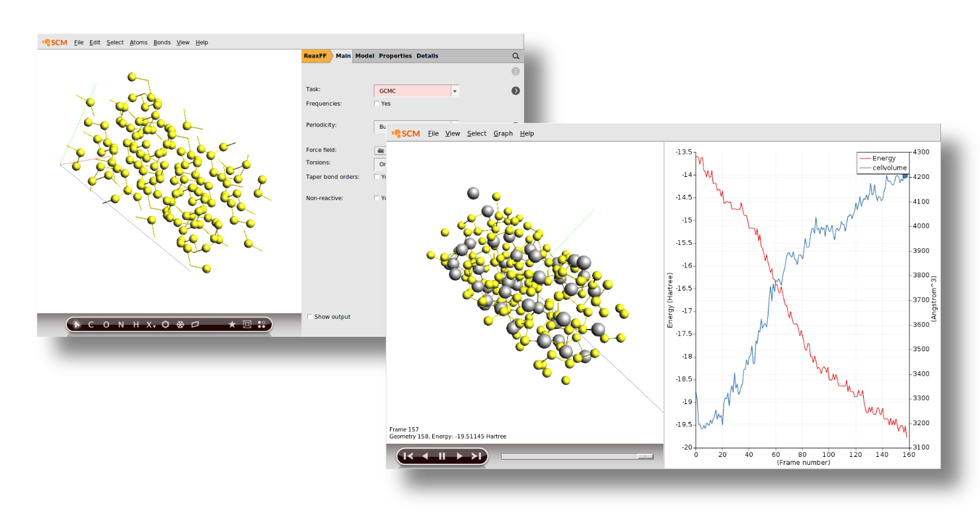
Task: Open the Task GCMC dropdown
Action: 455,91
